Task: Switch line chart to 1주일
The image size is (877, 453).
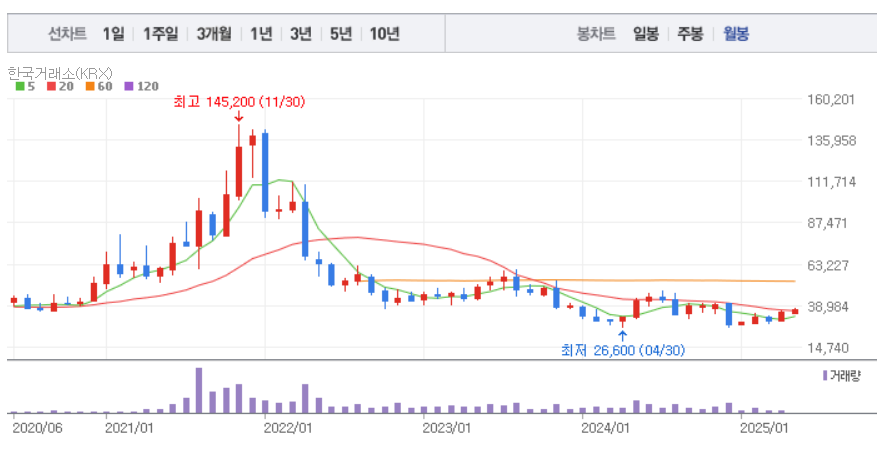Action: point(160,34)
